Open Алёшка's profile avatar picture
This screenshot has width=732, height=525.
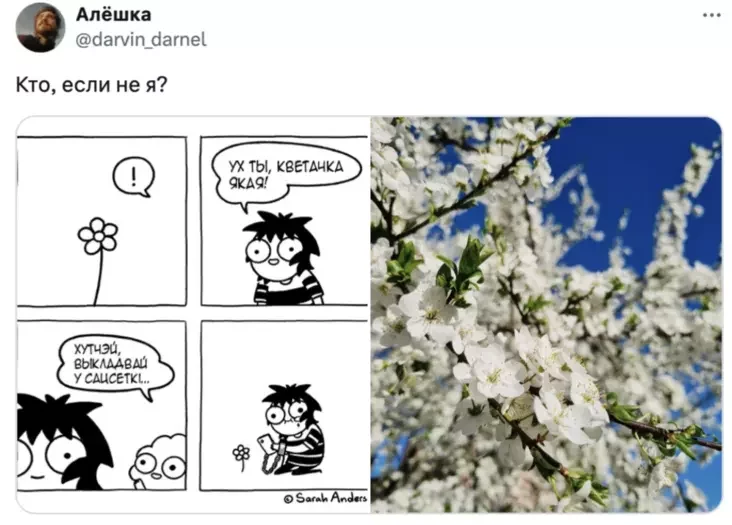[x=40, y=28]
